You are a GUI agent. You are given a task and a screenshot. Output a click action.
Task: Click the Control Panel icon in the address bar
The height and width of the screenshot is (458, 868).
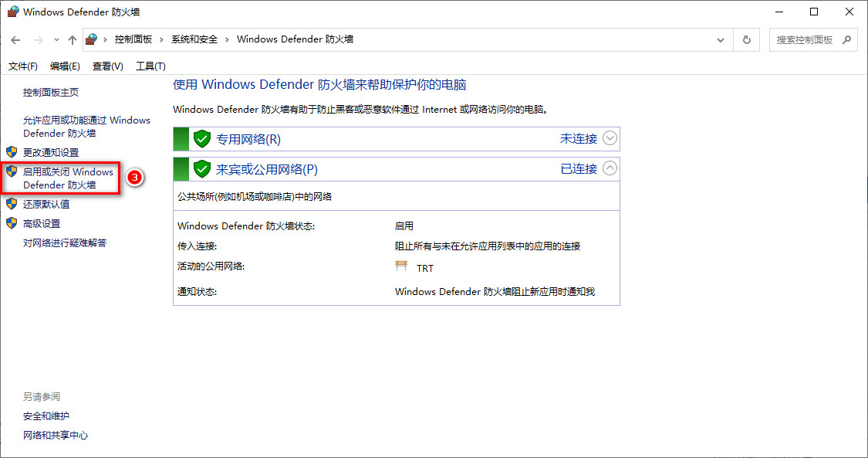[x=92, y=39]
